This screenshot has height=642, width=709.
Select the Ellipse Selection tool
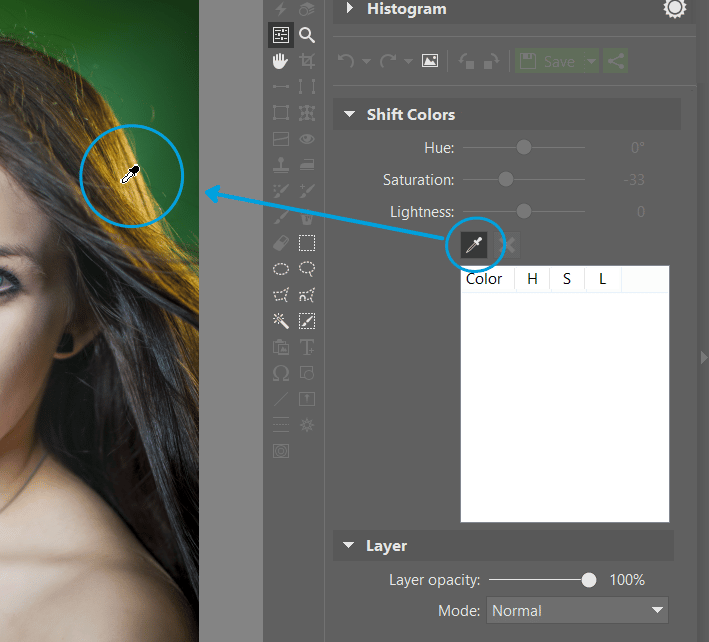(281, 269)
